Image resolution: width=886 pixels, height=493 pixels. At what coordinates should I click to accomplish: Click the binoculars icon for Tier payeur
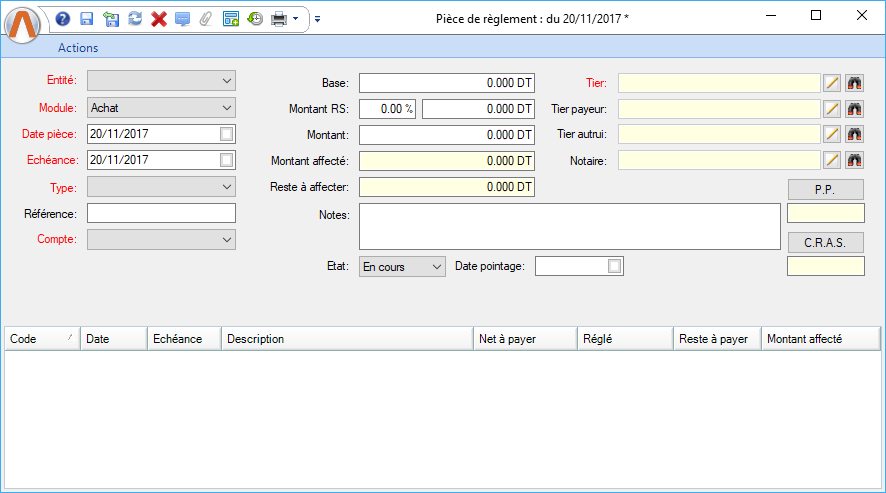pos(855,108)
